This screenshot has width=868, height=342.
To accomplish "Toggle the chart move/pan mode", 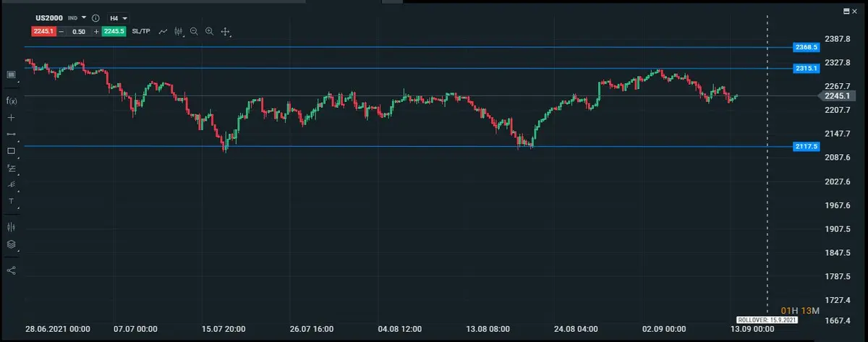I will pyautogui.click(x=225, y=32).
